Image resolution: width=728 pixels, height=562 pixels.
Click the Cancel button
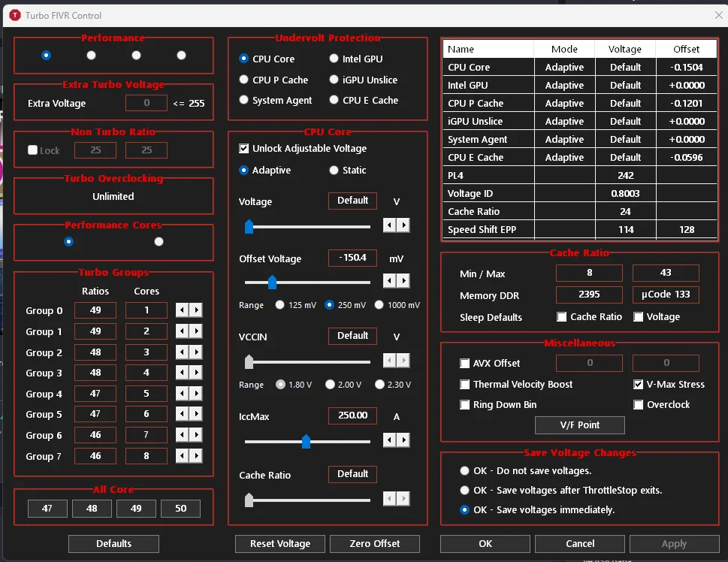pos(580,543)
